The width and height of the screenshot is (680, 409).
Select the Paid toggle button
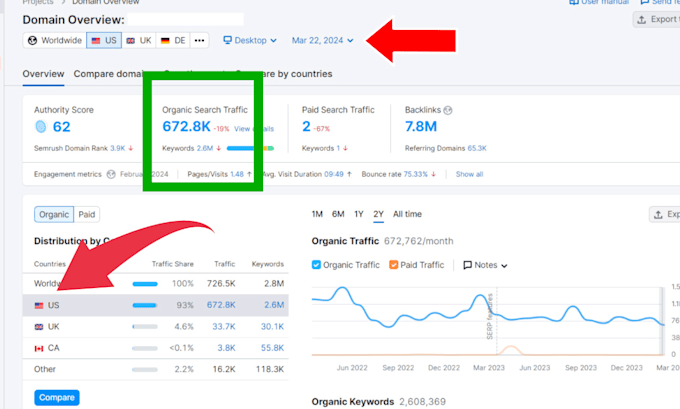87,215
